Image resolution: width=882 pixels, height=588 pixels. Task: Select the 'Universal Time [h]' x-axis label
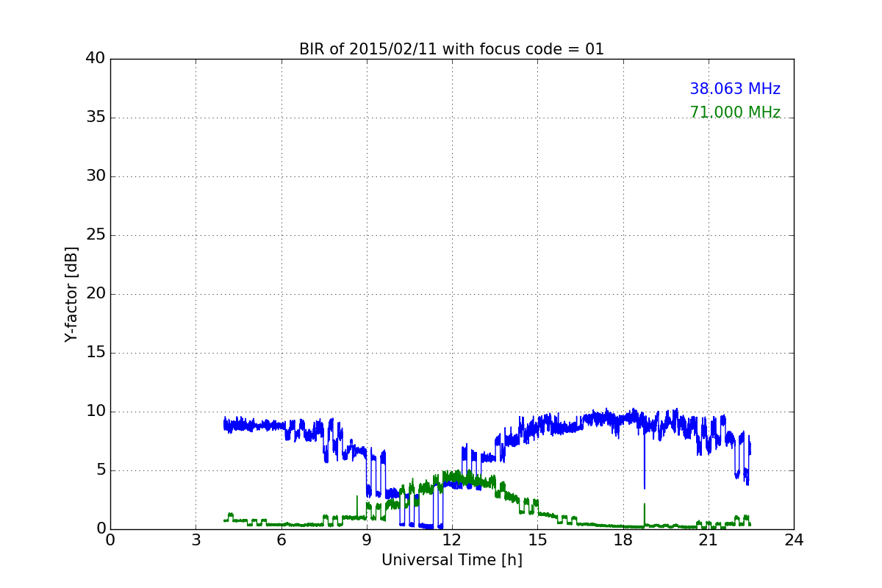451,560
